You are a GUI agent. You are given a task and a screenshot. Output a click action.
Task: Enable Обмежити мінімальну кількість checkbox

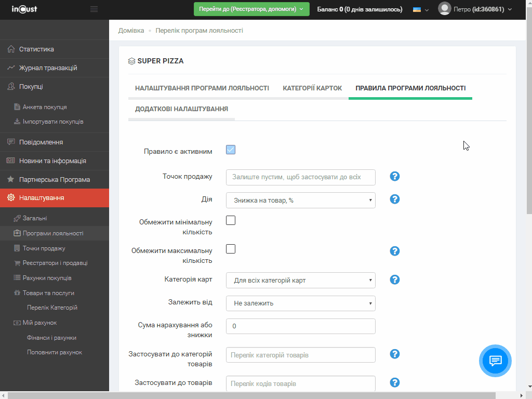pyautogui.click(x=231, y=220)
